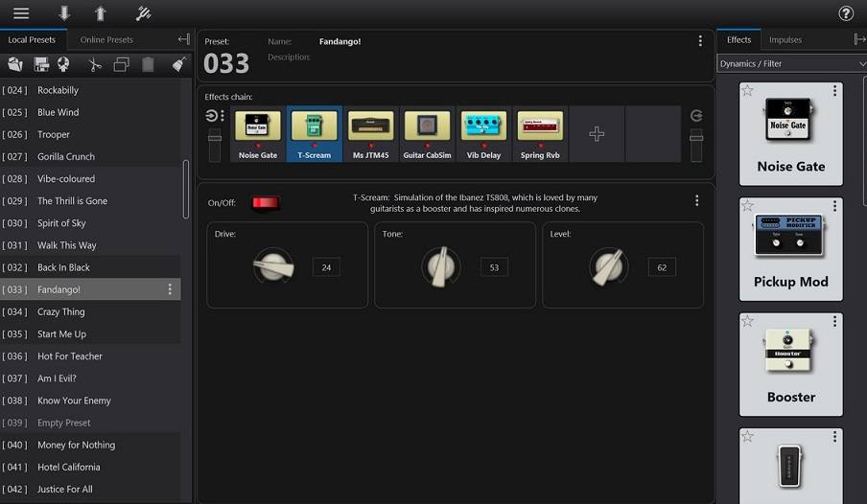Viewport: 867px width, 504px height.
Task: Switch to the Online Presets tab
Action: [x=106, y=39]
